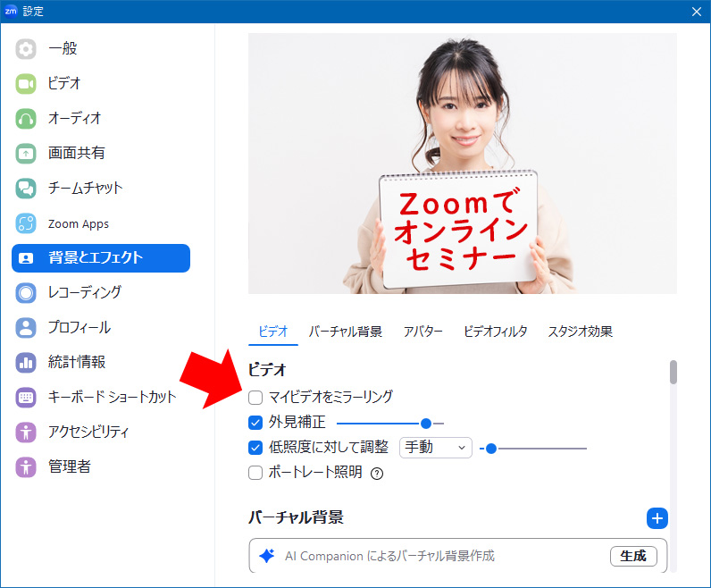Disable 低照度に対して調整 checkbox
711x588 pixels.
(x=255, y=448)
